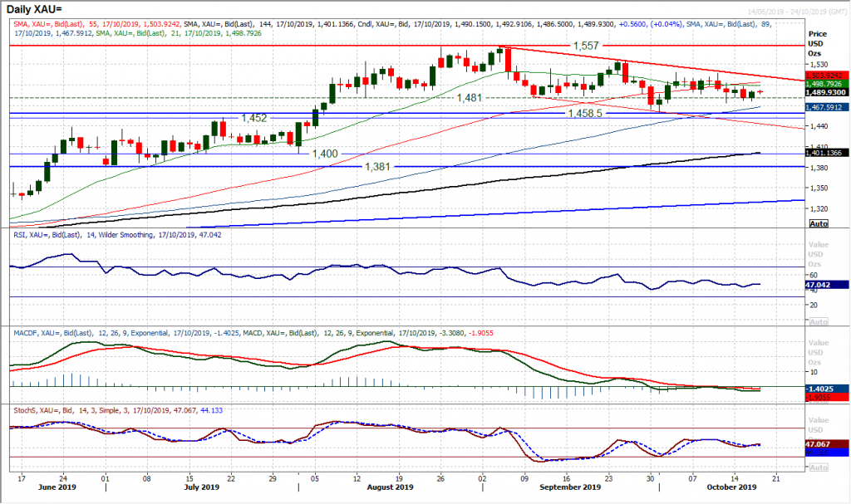Screen dimensions: 851x504
Task: Click the 47.042 RSI value tag
Action: (819, 285)
